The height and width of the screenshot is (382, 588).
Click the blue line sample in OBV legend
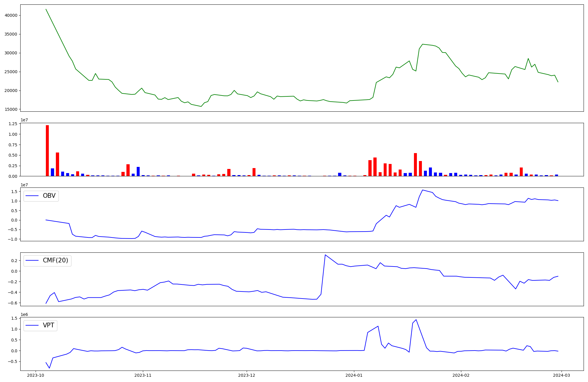(x=32, y=196)
